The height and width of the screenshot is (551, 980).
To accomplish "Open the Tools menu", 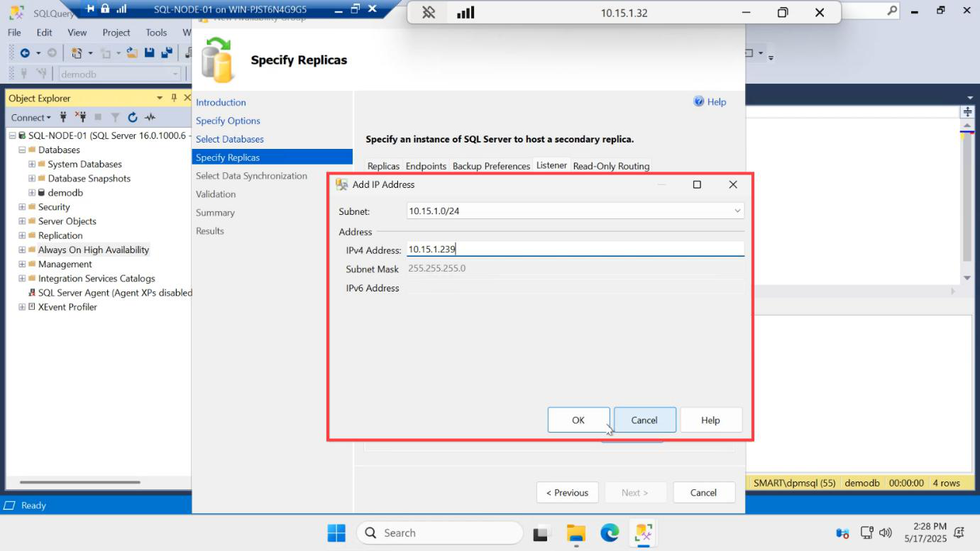I will click(x=156, y=33).
